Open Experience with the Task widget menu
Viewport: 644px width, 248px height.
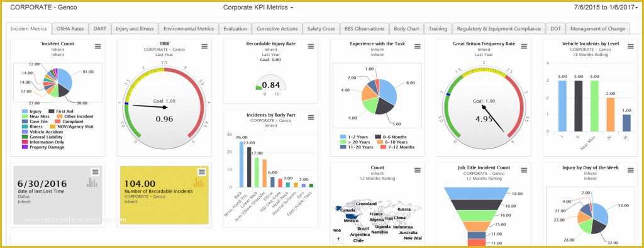pyautogui.click(x=418, y=47)
